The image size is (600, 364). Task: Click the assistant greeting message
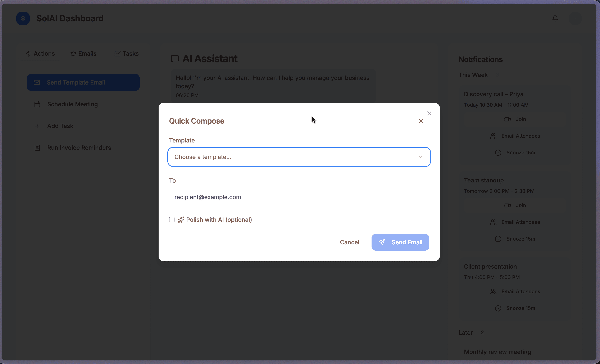[273, 86]
